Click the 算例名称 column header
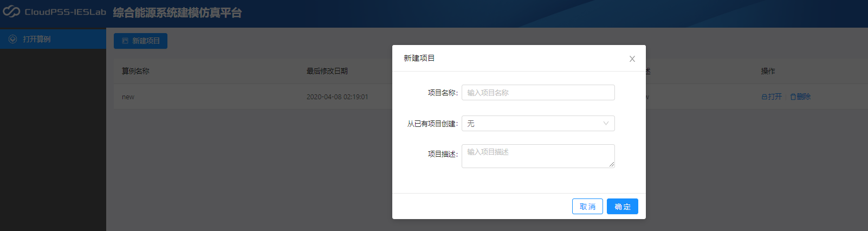 point(135,71)
